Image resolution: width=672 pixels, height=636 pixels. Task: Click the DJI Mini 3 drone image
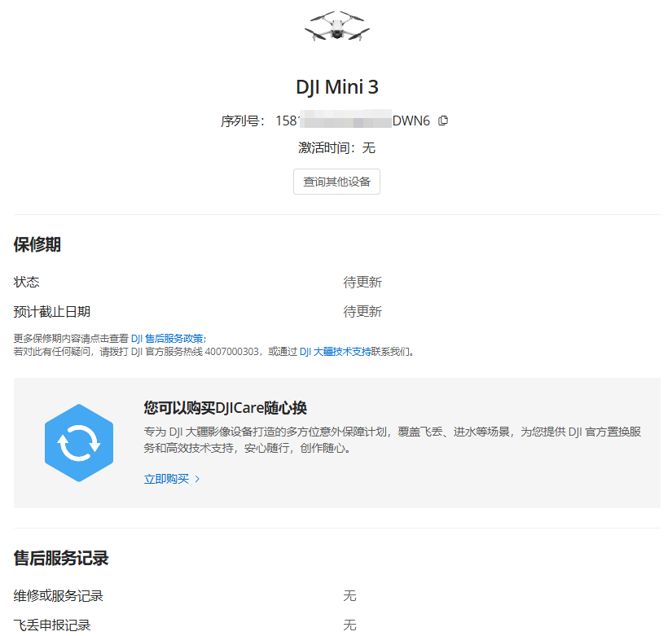pyautogui.click(x=337, y=26)
